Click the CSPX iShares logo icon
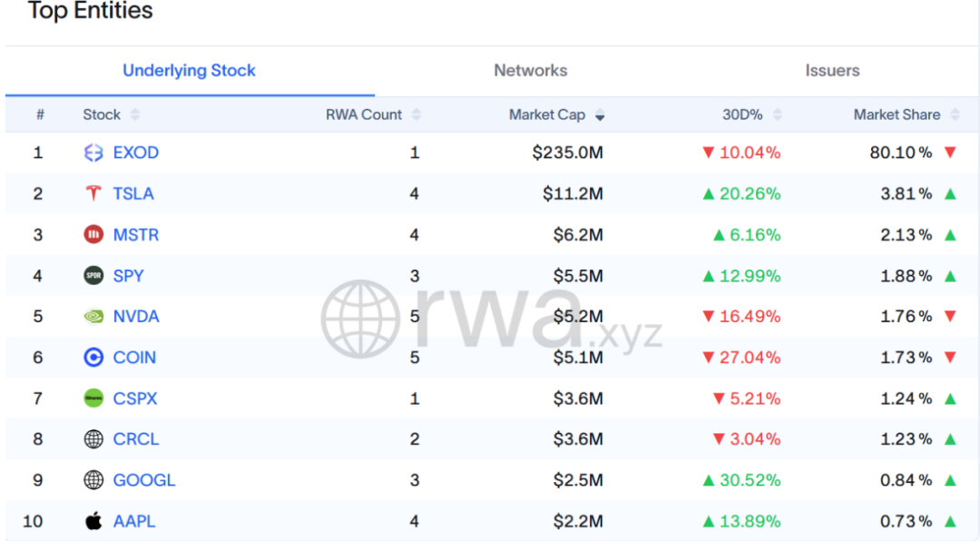This screenshot has width=980, height=541. pyautogui.click(x=93, y=398)
